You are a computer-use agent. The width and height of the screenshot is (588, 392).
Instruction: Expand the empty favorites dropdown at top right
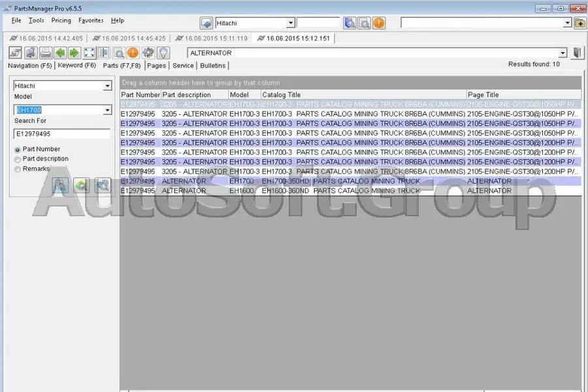[567, 23]
